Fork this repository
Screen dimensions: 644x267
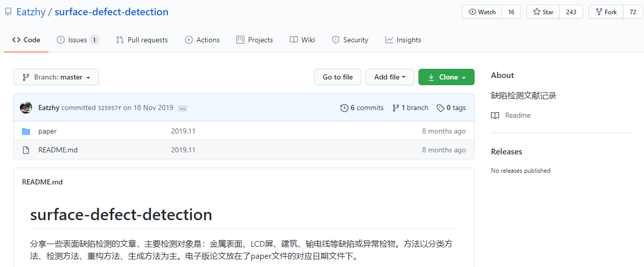coord(606,12)
